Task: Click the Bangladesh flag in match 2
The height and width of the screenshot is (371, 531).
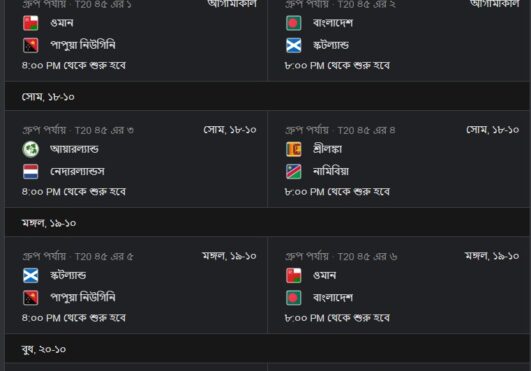Action: point(293,23)
